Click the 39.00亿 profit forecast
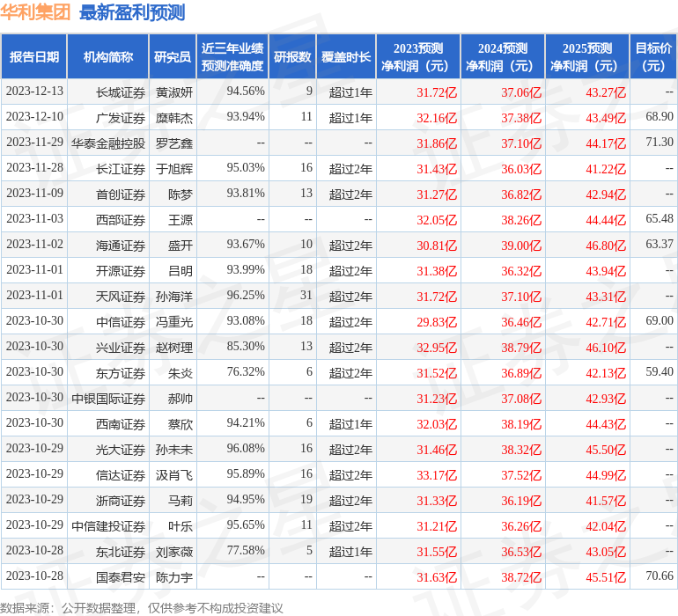This screenshot has height=616, width=678. click(x=521, y=246)
